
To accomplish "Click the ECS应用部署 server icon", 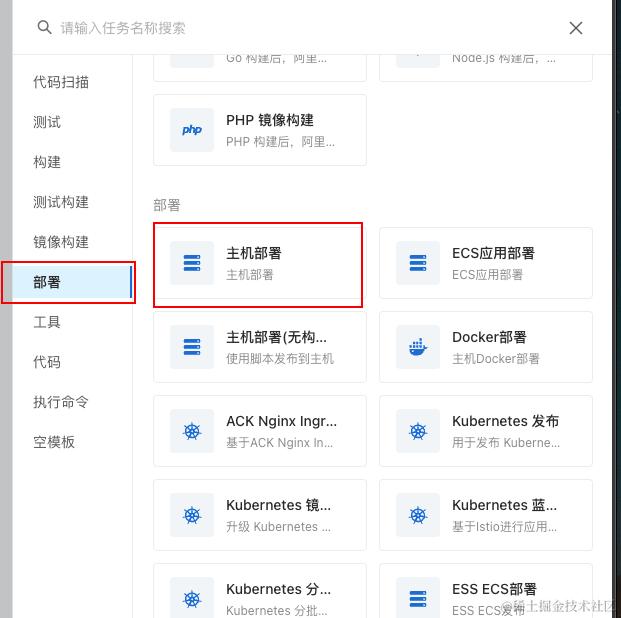I will coord(418,263).
